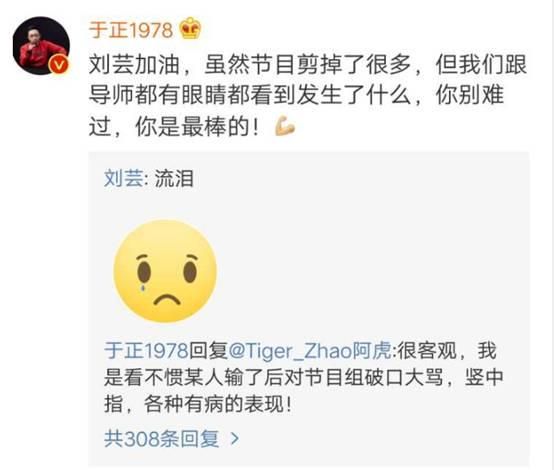Click 于正1978 name in quoted reply
The width and height of the screenshot is (554, 470).
pos(146,351)
